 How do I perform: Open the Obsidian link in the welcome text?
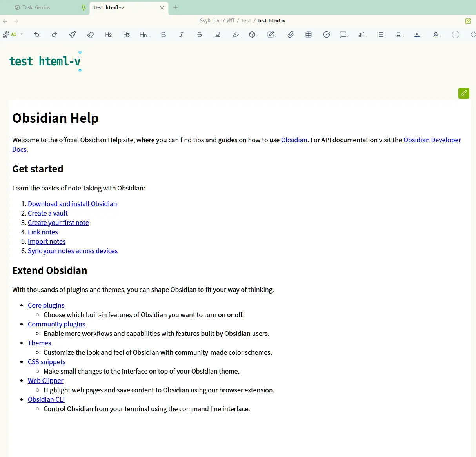coord(294,140)
